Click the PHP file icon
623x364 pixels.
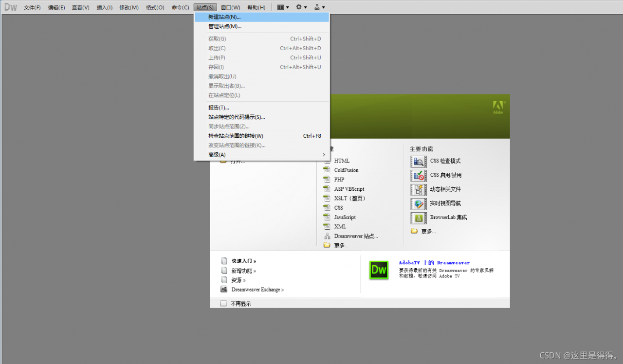click(327, 180)
